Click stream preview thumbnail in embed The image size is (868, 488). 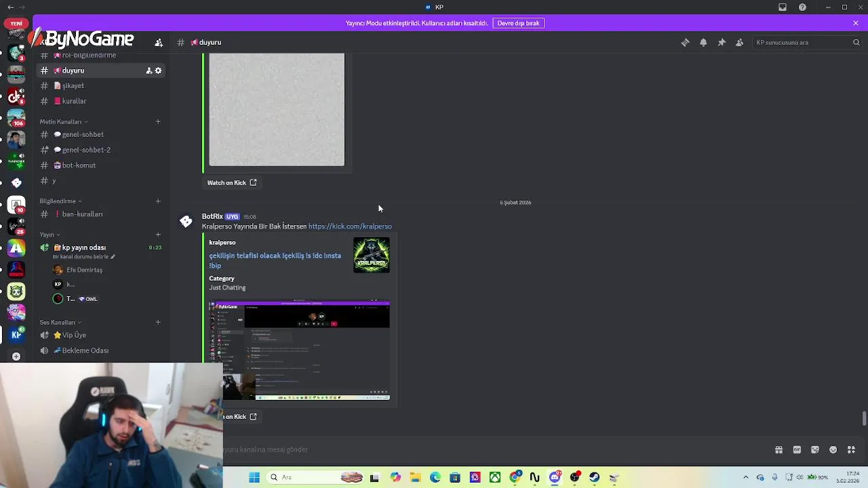tap(300, 350)
